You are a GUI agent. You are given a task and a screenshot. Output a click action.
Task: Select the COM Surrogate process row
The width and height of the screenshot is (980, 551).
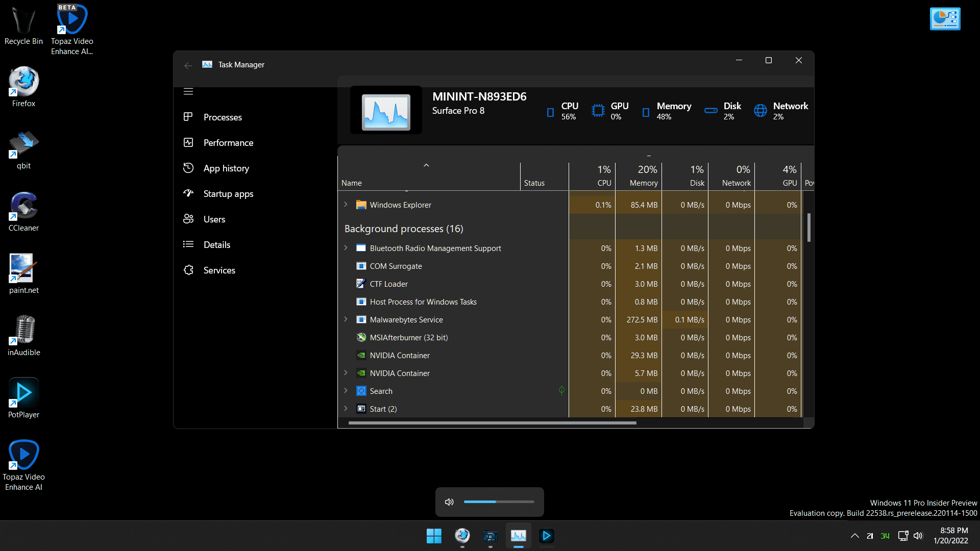pyautogui.click(x=570, y=266)
